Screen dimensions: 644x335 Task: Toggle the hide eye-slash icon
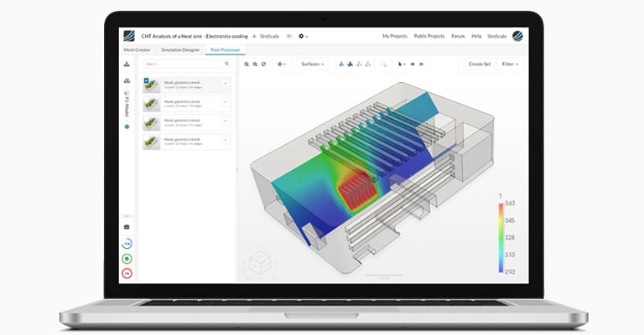[x=422, y=64]
